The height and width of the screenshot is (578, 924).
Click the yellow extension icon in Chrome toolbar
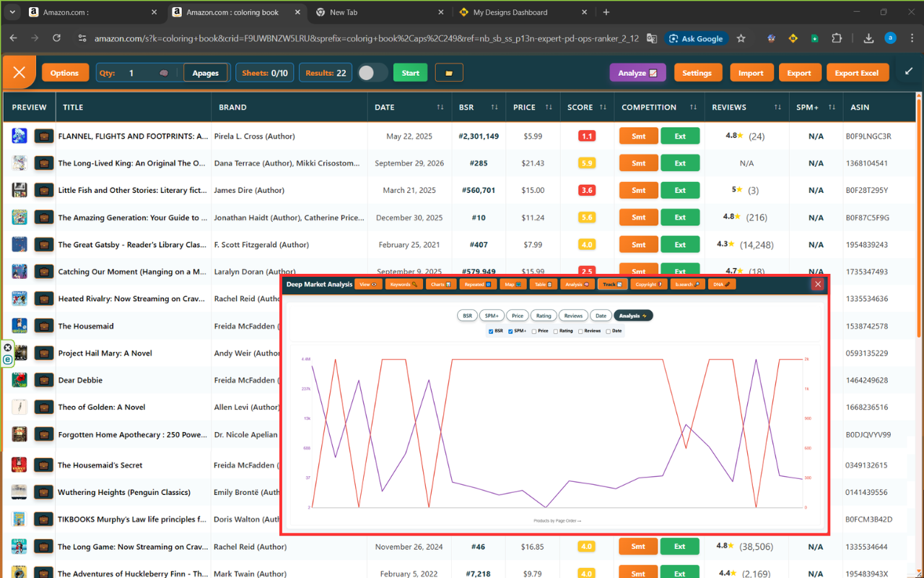tap(793, 38)
